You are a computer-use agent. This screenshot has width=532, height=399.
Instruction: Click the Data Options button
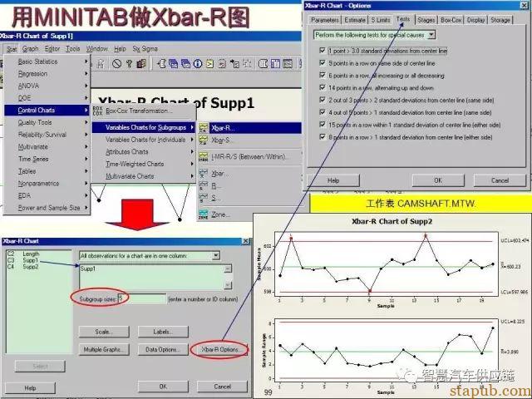(x=163, y=349)
